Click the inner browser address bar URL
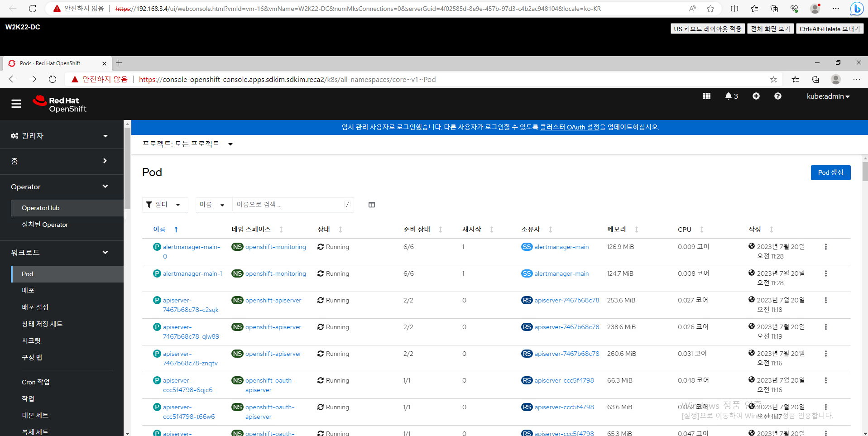The image size is (868, 436). point(287,80)
